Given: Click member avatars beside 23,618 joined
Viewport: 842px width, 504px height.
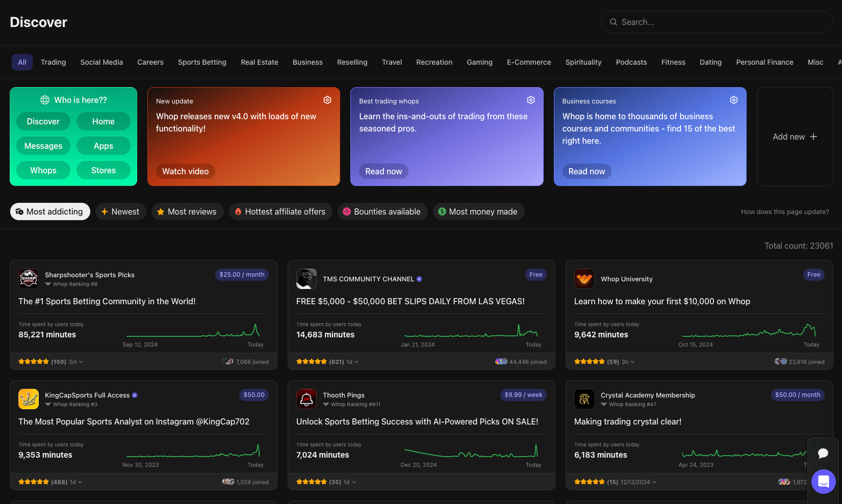Looking at the screenshot, I should click(781, 362).
